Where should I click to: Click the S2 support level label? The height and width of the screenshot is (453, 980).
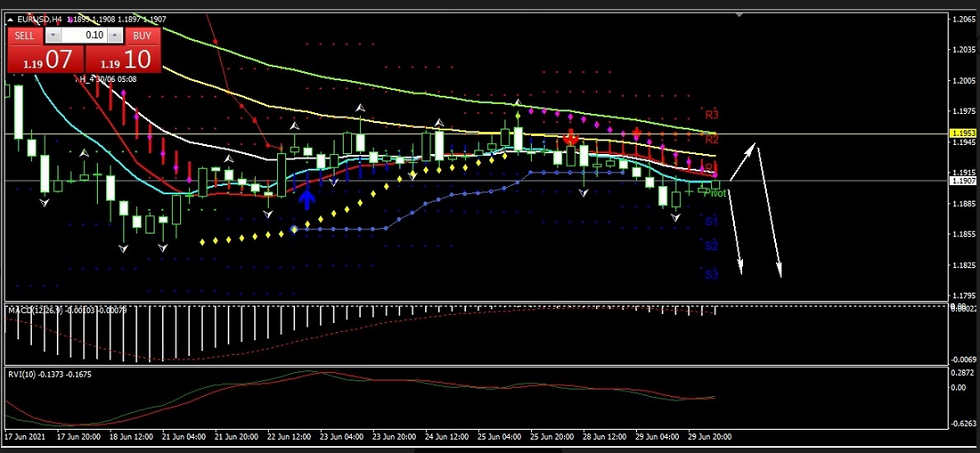tap(711, 246)
